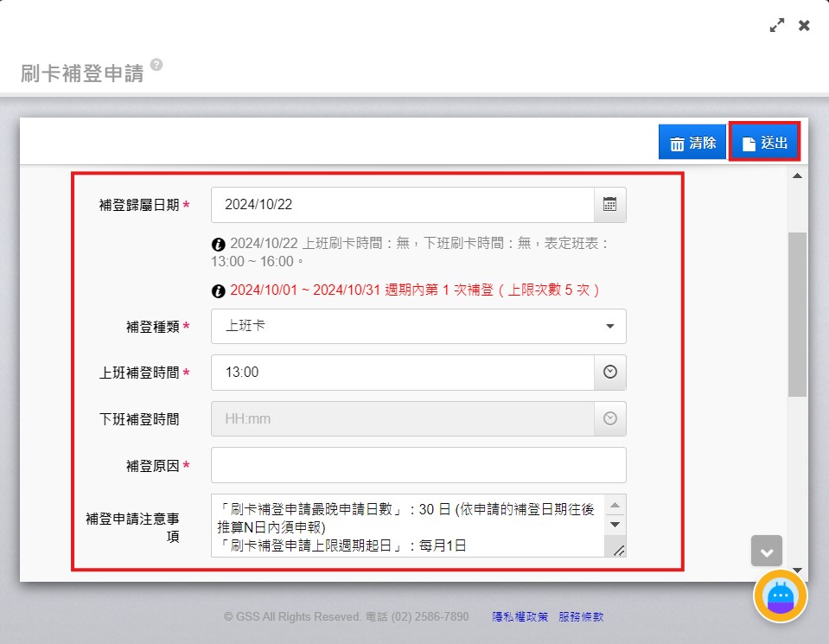Open the 服務條款 link
This screenshot has height=644, width=829.
click(x=581, y=617)
